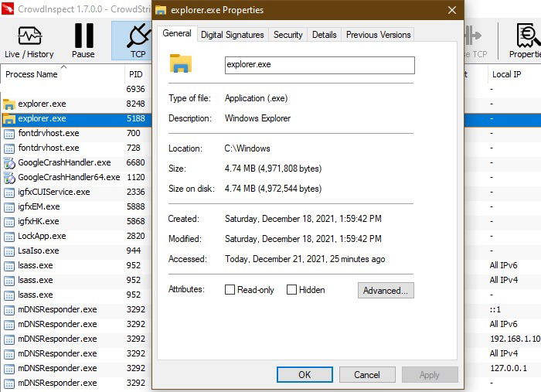This screenshot has height=392, width=541.
Task: Close the explorer.exe Properties dialog
Action: coord(452,10)
